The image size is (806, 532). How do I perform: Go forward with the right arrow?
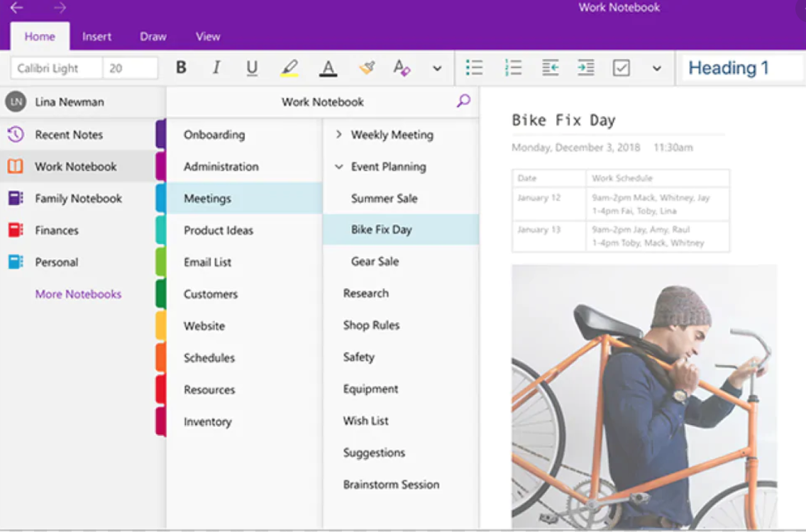point(60,8)
